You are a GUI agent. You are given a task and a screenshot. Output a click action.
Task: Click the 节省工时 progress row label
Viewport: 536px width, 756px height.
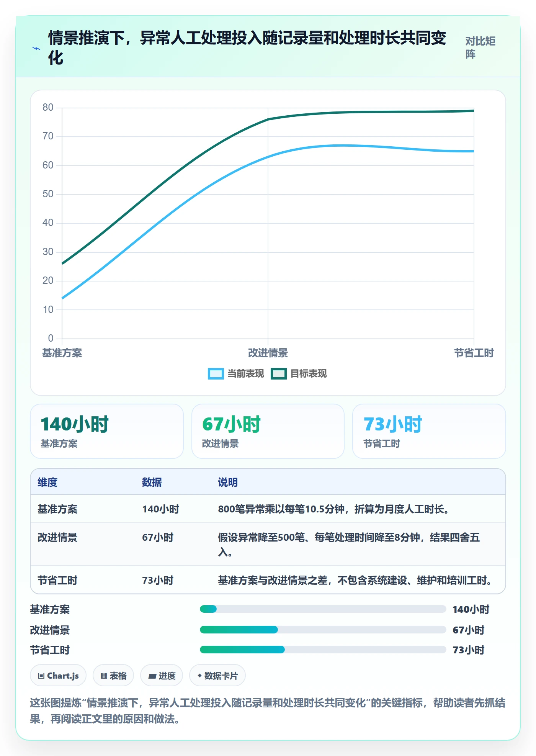(x=50, y=650)
